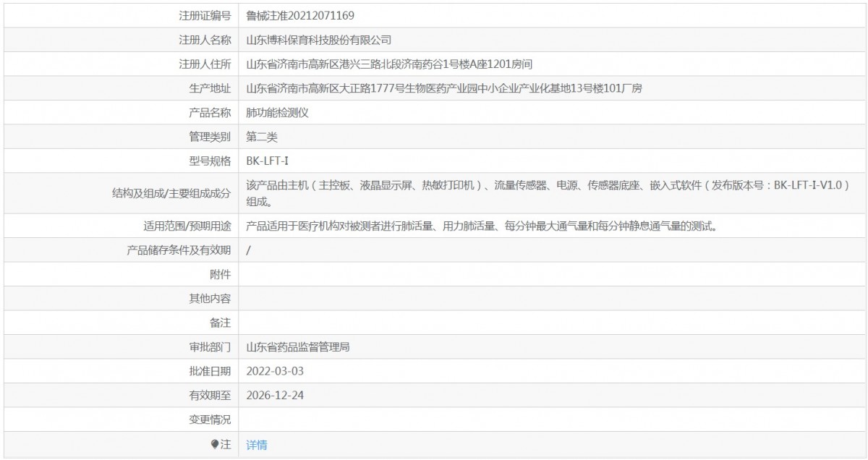Click the 注册证编号 label

pyautogui.click(x=205, y=15)
